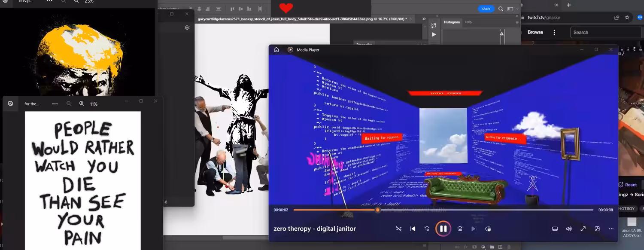644x250 pixels.
Task: Click the twitch.tv/gnaske address bar
Action: pos(544,18)
